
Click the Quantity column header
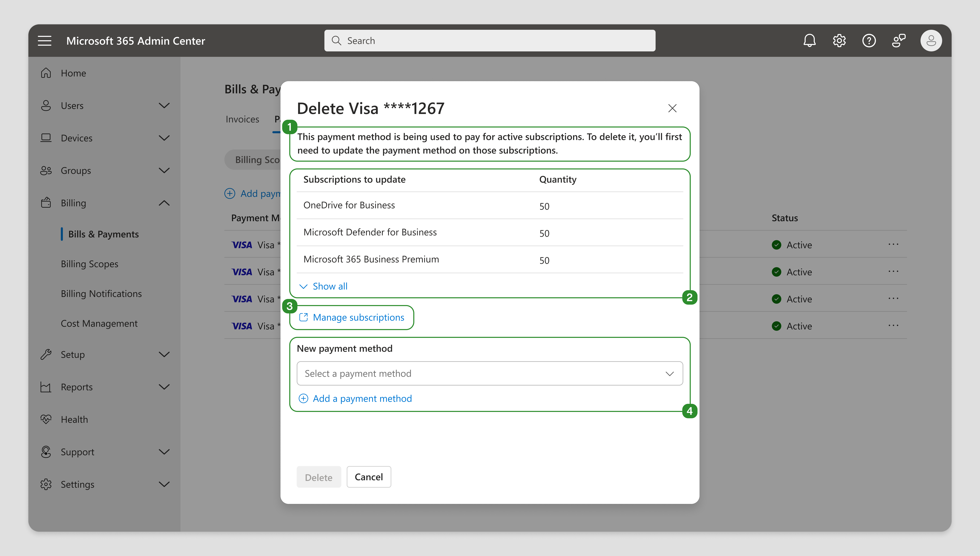(x=558, y=179)
